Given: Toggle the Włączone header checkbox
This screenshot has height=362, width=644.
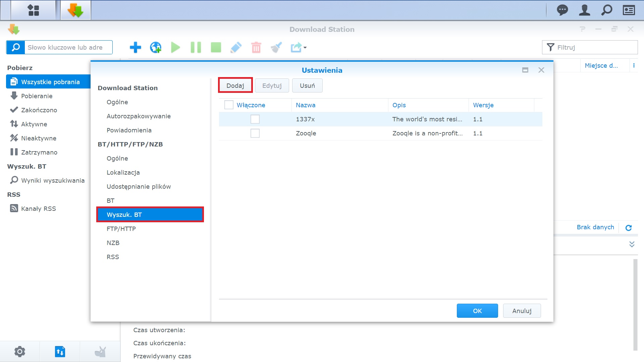Looking at the screenshot, I should pyautogui.click(x=229, y=105).
